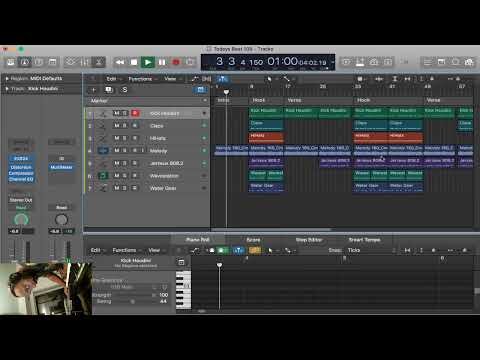The image size is (480, 360).
Task: Switch to the Piano Roll tab
Action: tap(197, 240)
